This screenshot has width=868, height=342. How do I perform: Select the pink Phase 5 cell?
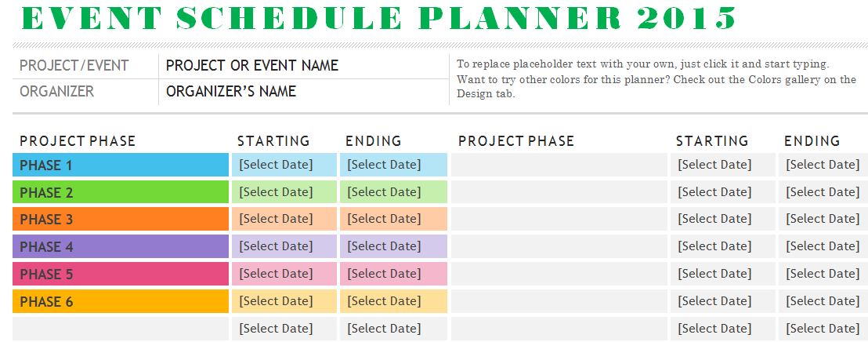(121, 274)
